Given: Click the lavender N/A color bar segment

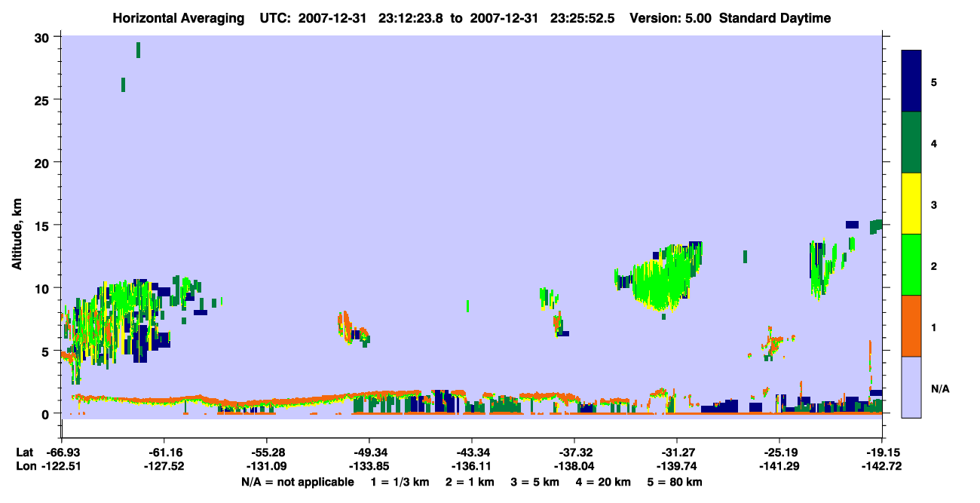Looking at the screenshot, I should click(x=911, y=386).
